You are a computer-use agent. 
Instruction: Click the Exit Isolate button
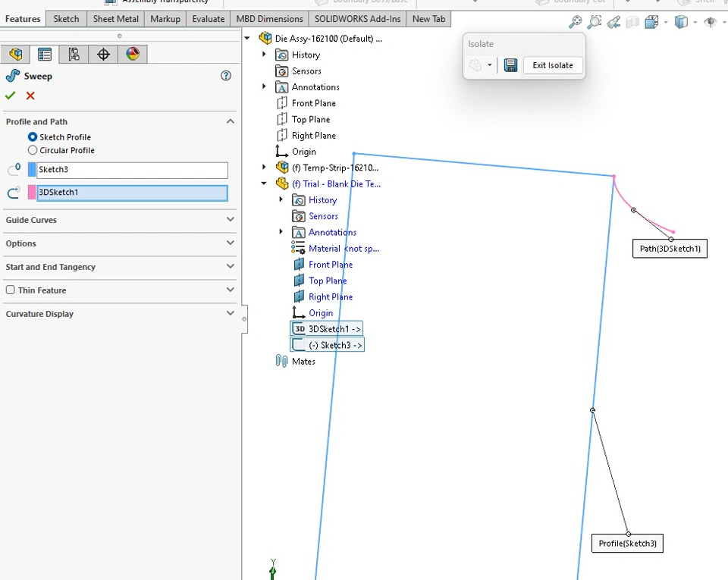pos(553,65)
